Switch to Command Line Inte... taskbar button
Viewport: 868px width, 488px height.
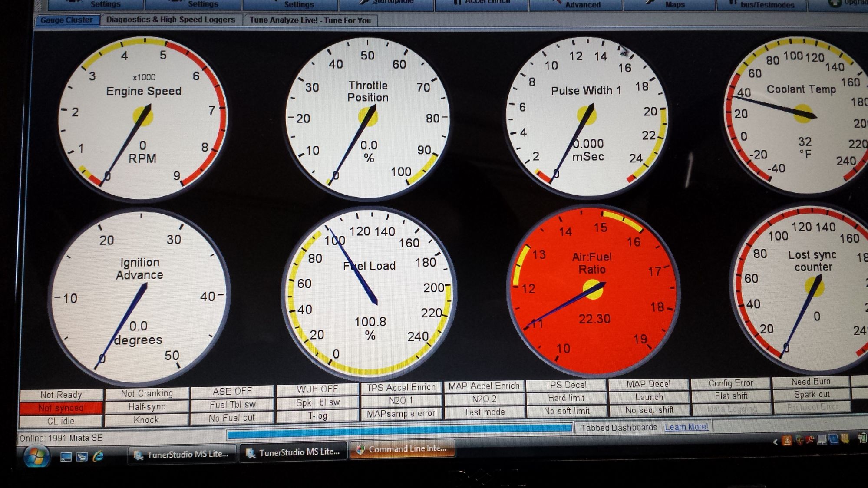(x=403, y=449)
